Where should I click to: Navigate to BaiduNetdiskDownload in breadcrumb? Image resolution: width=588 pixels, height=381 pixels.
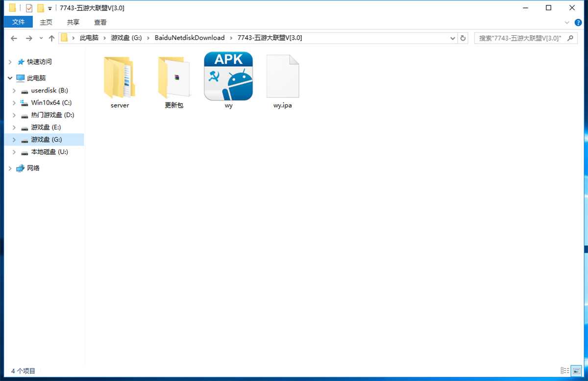pos(189,38)
